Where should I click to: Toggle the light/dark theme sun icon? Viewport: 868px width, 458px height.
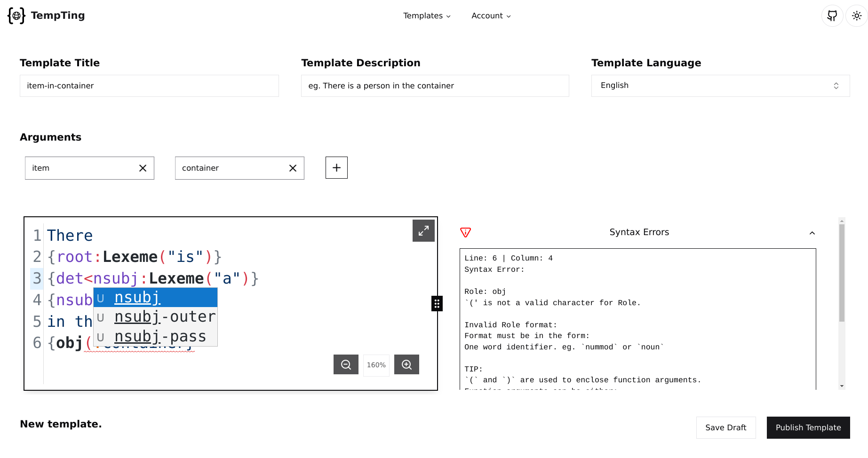(857, 16)
